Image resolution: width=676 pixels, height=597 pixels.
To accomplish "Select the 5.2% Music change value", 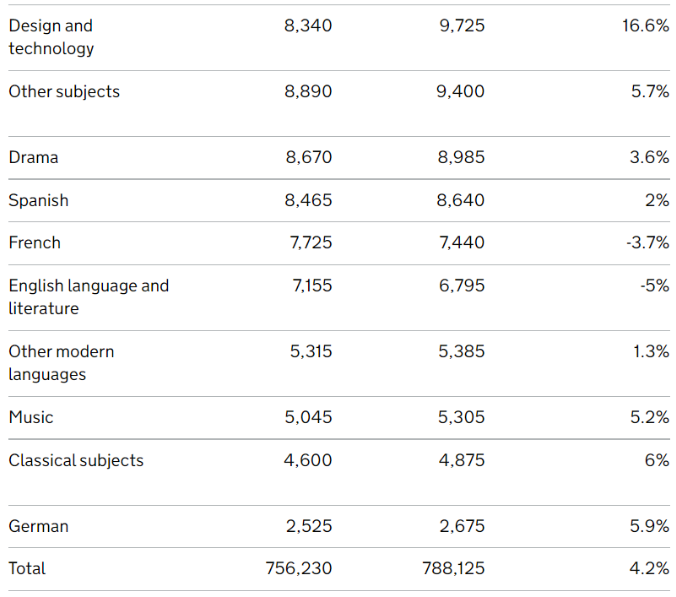I will click(650, 418).
